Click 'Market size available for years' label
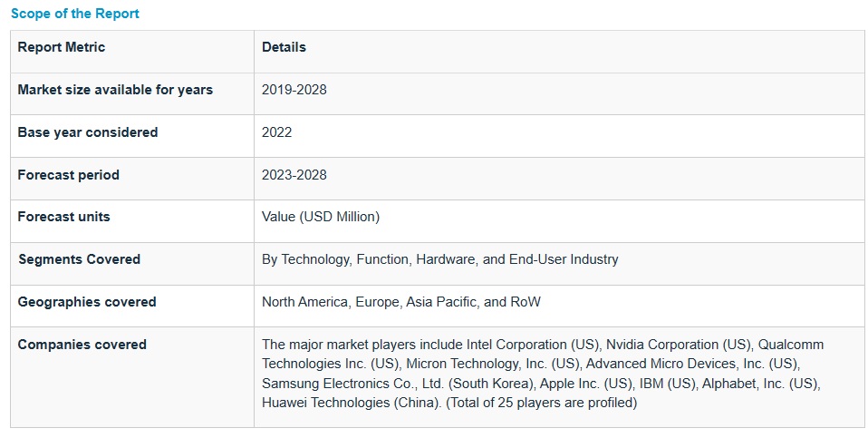 tap(115, 90)
